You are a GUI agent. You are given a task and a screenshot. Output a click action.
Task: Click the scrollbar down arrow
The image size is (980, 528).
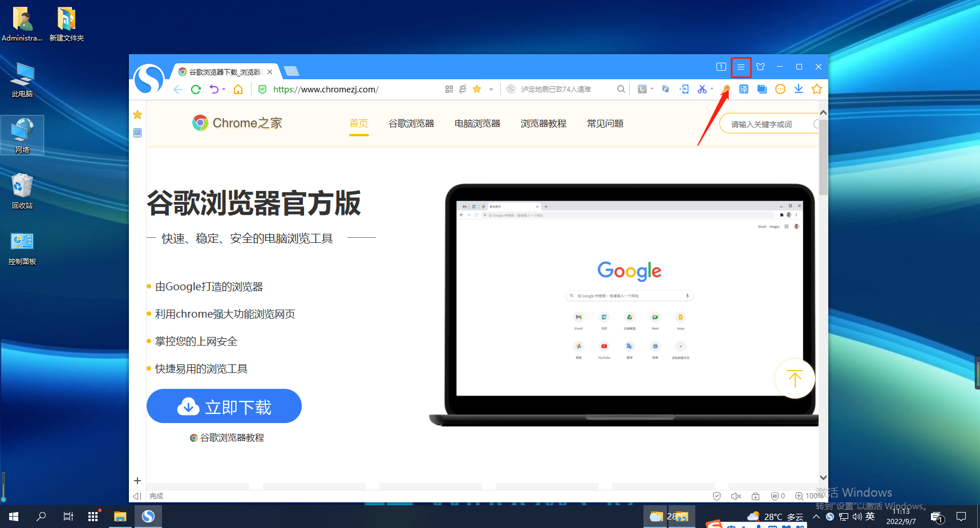tap(823, 477)
